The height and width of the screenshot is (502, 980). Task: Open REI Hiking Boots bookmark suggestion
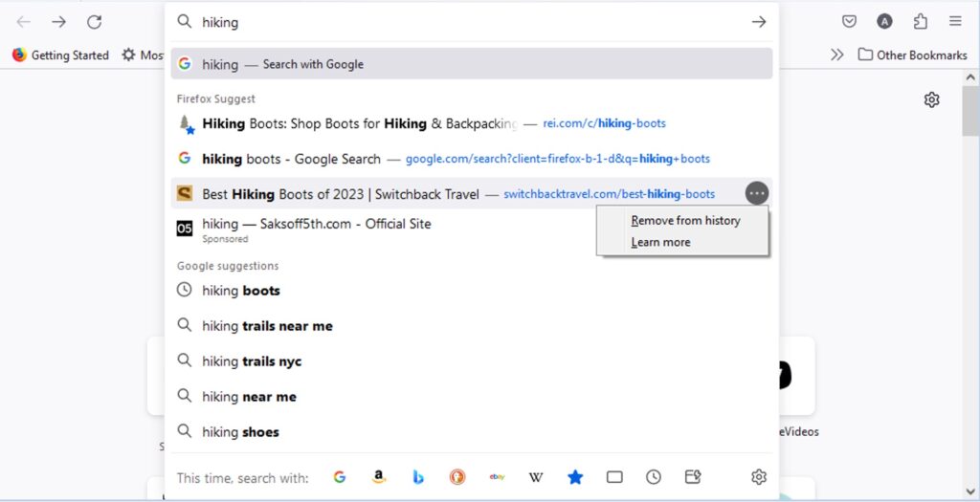(x=472, y=123)
